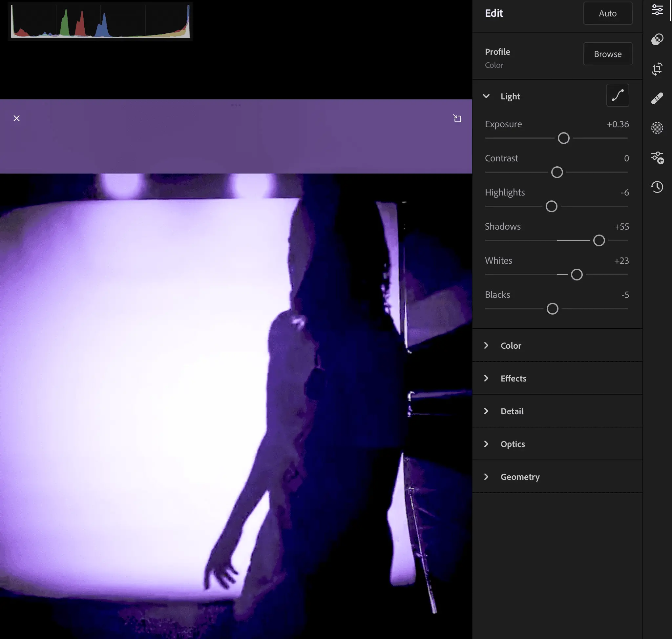Open the Edit sliders panel icon
Screen dimensions: 672x639
click(x=657, y=10)
